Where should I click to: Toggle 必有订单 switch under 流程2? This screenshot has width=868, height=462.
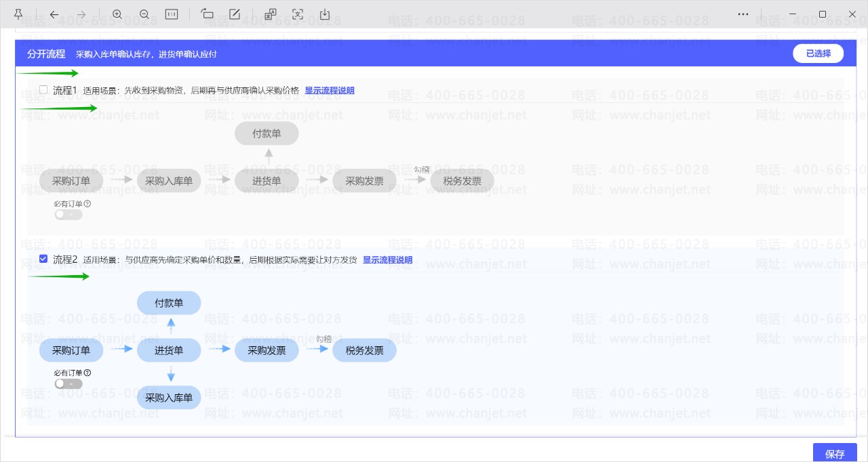68,383
